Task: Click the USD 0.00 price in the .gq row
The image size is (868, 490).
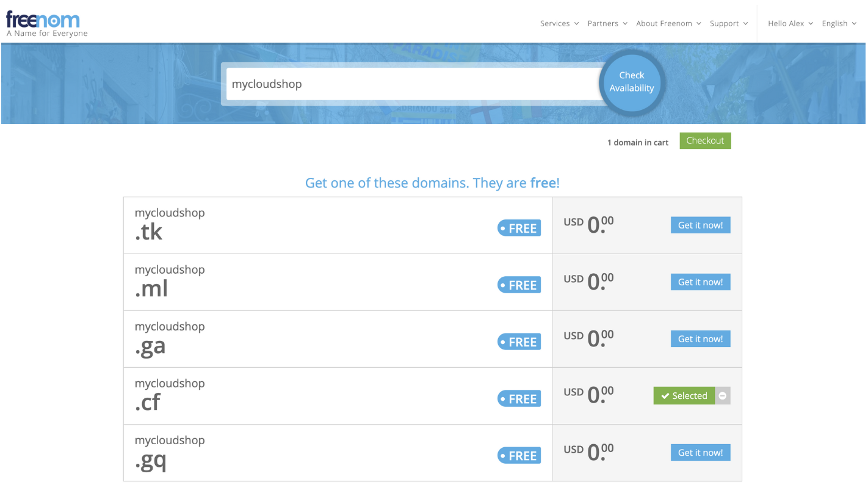Action: pos(588,452)
